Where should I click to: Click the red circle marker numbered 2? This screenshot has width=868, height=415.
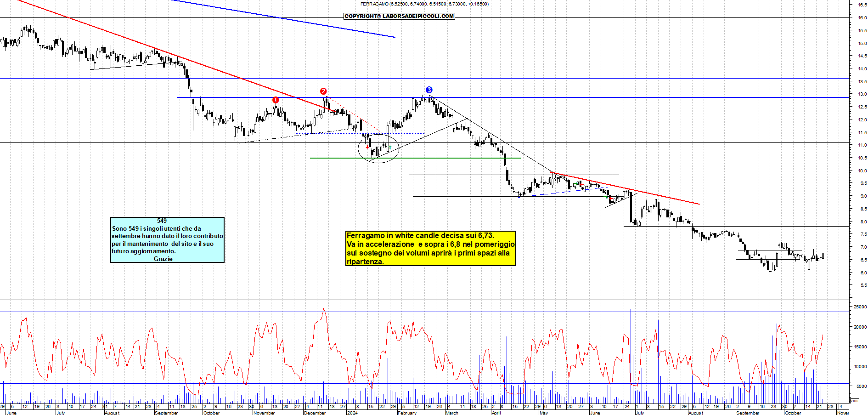click(x=323, y=91)
